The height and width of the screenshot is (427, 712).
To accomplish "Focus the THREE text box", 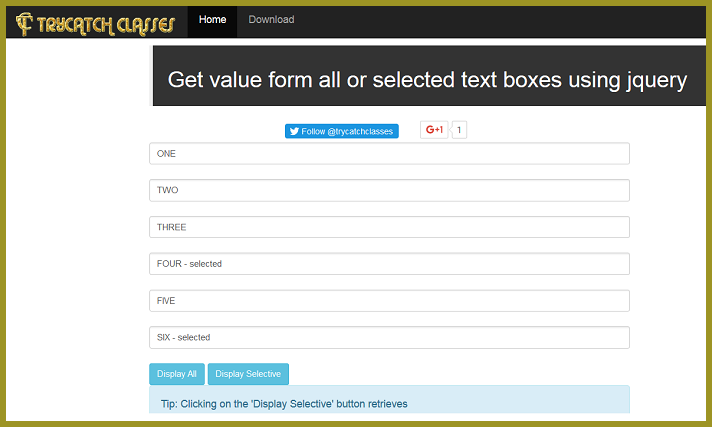I will (389, 227).
